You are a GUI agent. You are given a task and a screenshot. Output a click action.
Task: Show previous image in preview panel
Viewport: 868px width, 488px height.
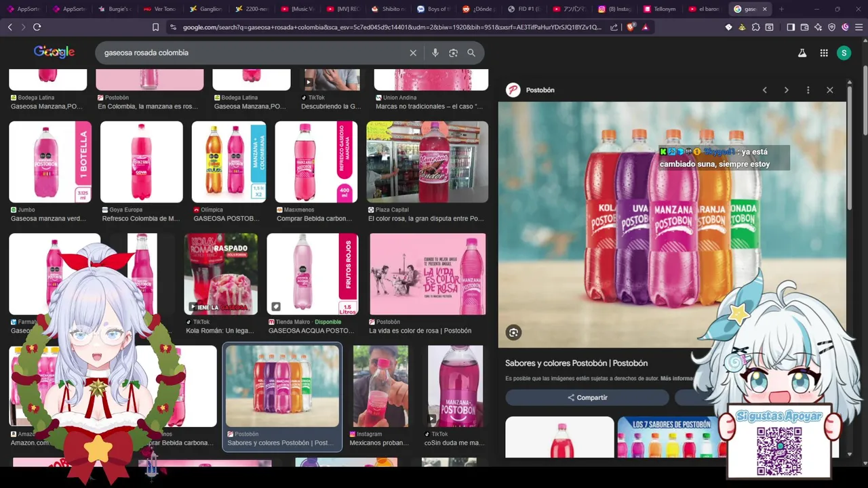pos(765,90)
